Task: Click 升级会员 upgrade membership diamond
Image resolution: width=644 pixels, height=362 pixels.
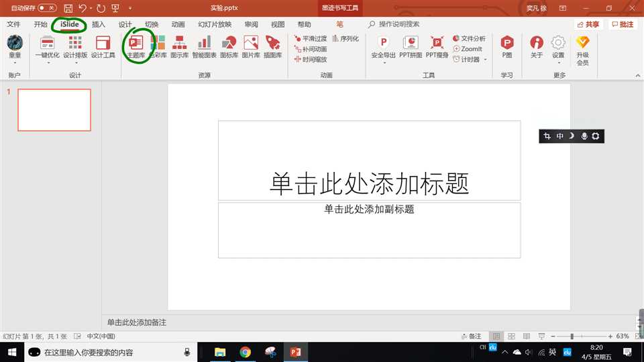Action: point(582,50)
